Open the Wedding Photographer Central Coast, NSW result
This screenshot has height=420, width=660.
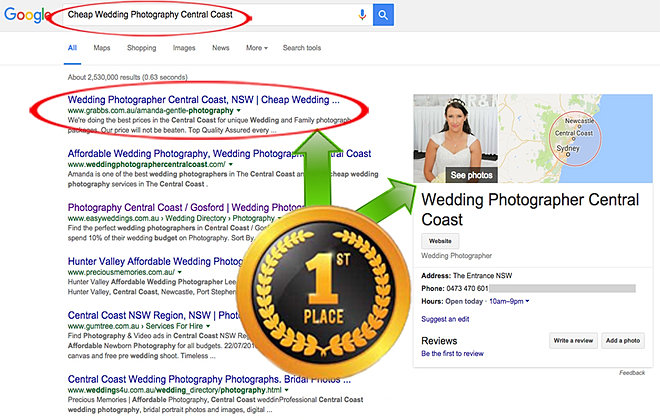(x=203, y=100)
